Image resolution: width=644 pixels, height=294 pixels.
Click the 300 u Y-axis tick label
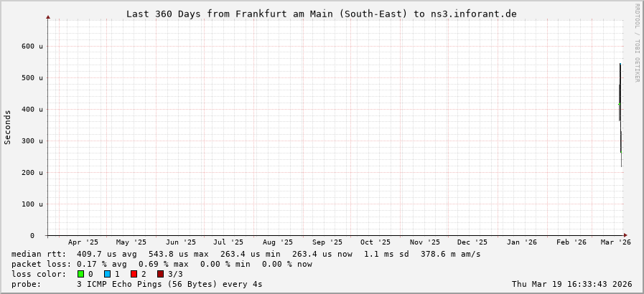32,141
